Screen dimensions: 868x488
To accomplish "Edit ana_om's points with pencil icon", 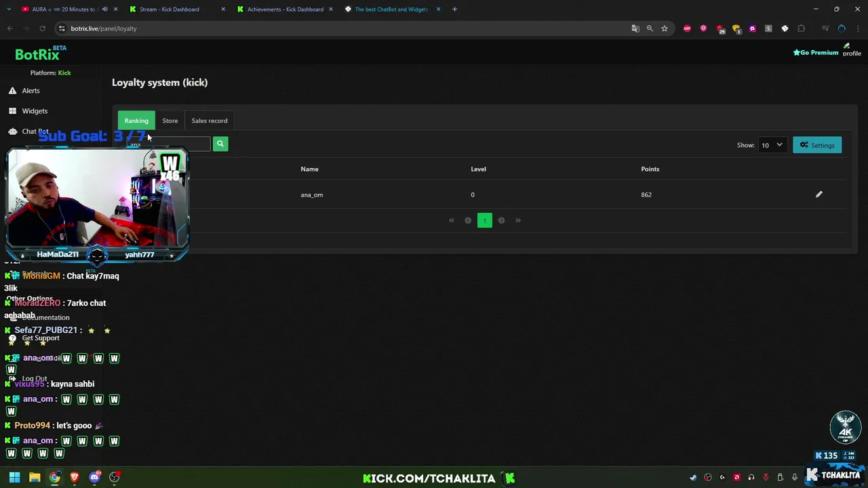I will tap(818, 195).
